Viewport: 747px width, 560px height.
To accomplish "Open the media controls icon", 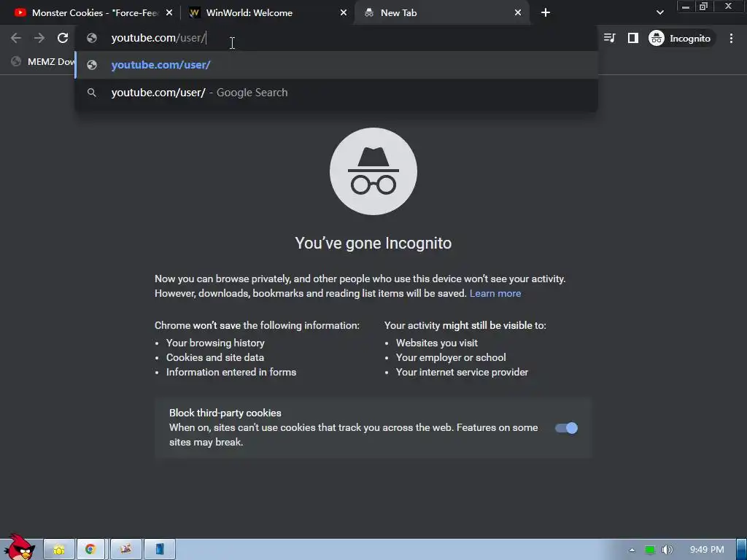I will coord(609,38).
